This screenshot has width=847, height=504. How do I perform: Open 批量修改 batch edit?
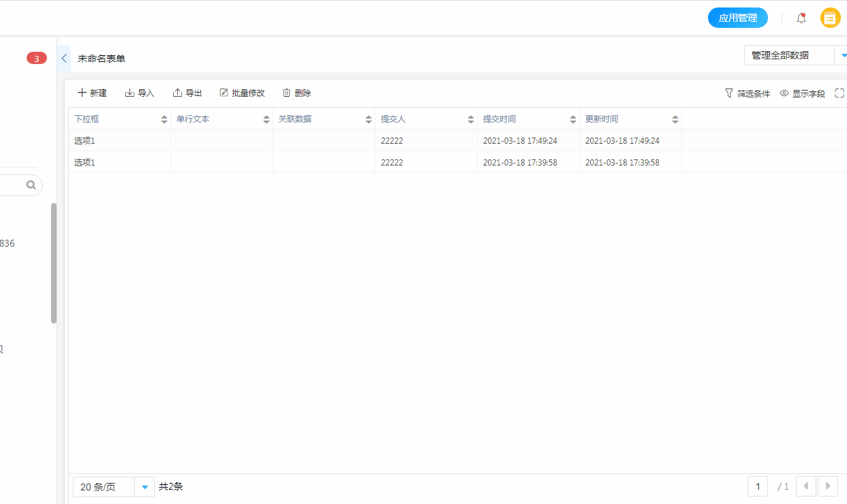pos(242,93)
